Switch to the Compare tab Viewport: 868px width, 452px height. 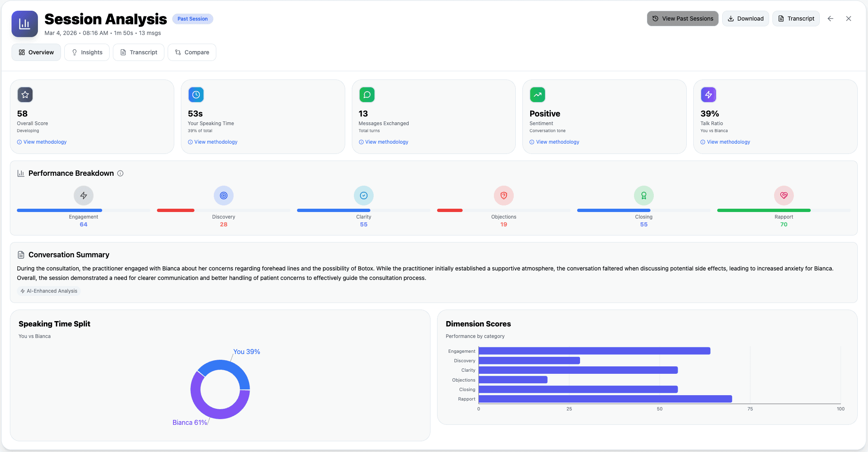192,52
